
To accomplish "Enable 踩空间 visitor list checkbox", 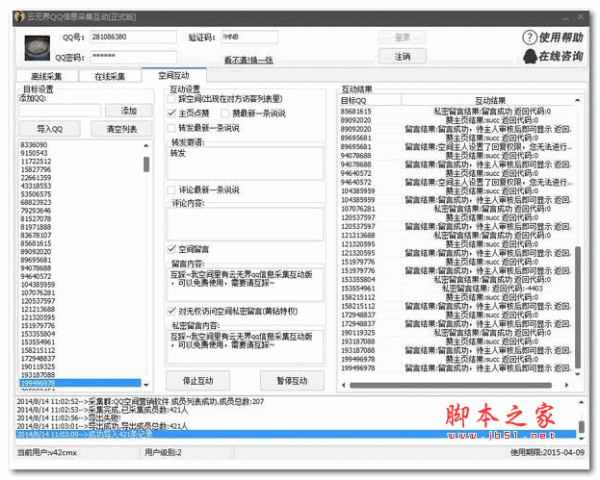I will click(171, 99).
